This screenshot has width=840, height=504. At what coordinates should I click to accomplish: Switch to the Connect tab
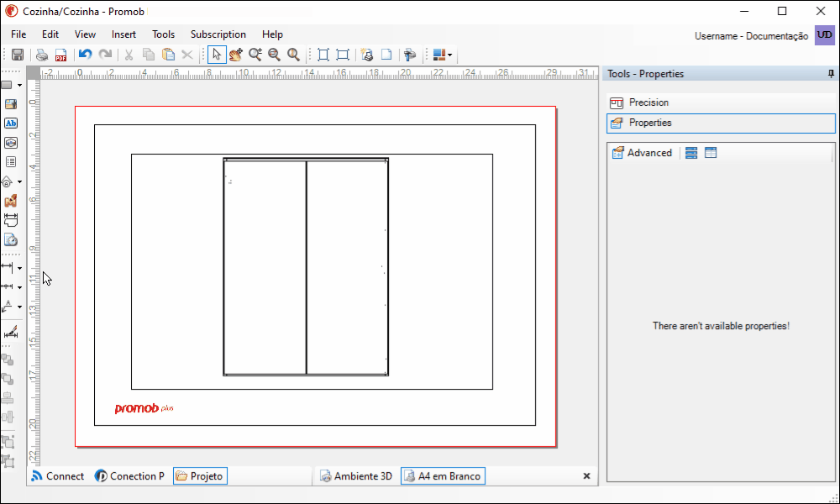coord(58,476)
